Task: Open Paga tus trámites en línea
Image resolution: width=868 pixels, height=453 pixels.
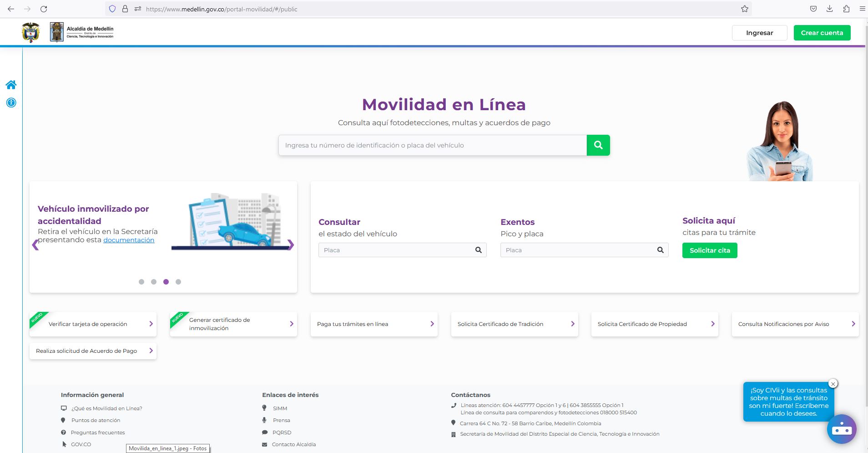Action: 374,324
